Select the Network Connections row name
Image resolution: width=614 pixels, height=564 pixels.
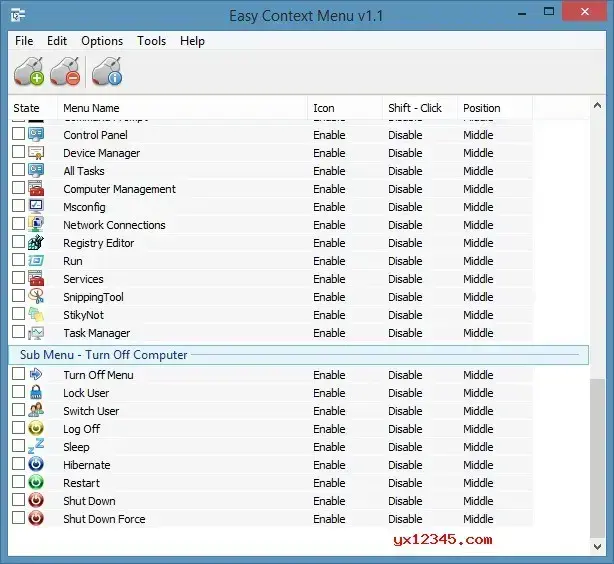114,225
